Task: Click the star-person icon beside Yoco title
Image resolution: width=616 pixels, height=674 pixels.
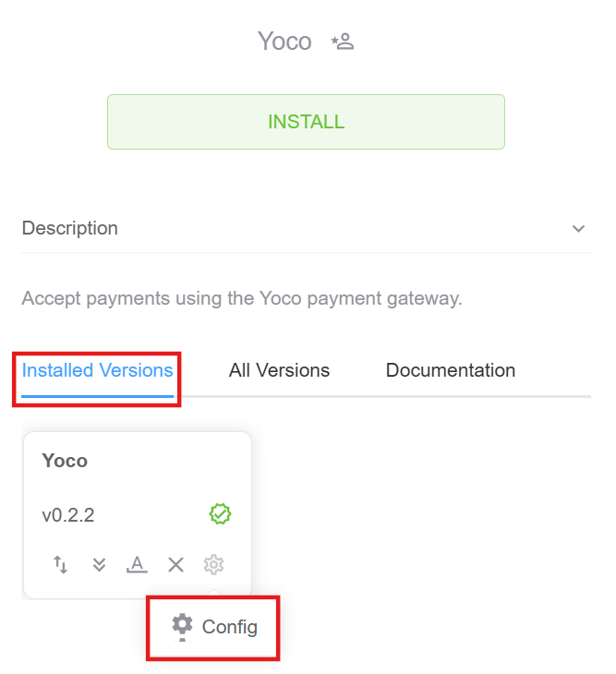Action: tap(343, 42)
